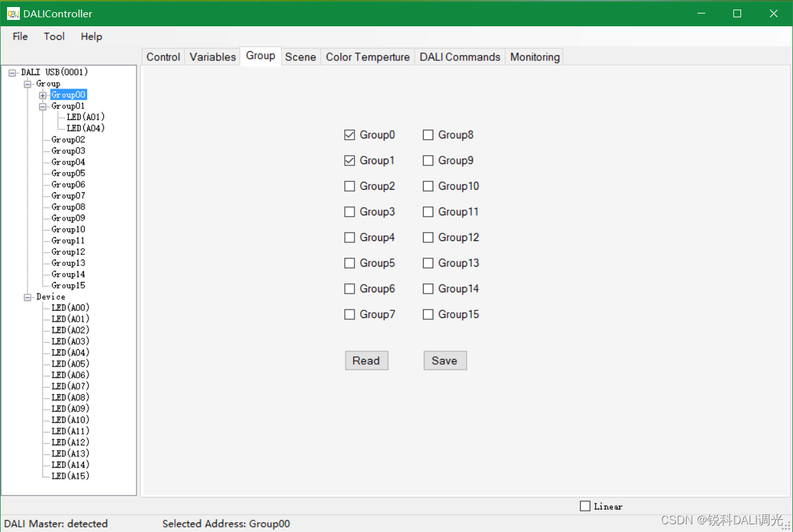Select LED(A15) under Device
The height and width of the screenshot is (532, 793).
pyautogui.click(x=71, y=476)
